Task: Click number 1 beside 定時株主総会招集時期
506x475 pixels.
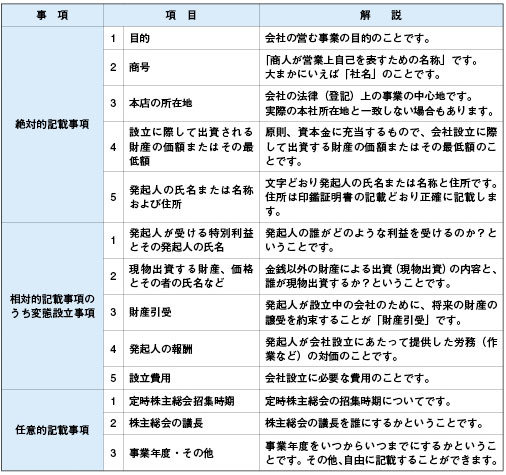Action: pyautogui.click(x=113, y=401)
